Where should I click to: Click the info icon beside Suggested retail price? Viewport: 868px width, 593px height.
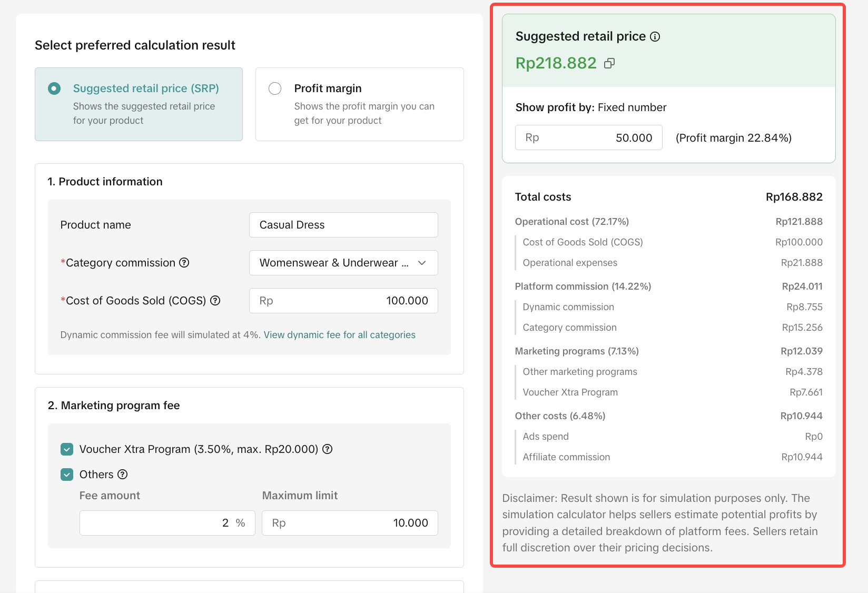tap(655, 37)
